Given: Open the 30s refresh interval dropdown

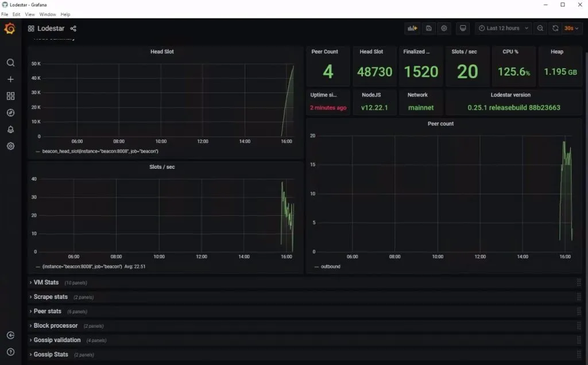Looking at the screenshot, I should click(571, 28).
